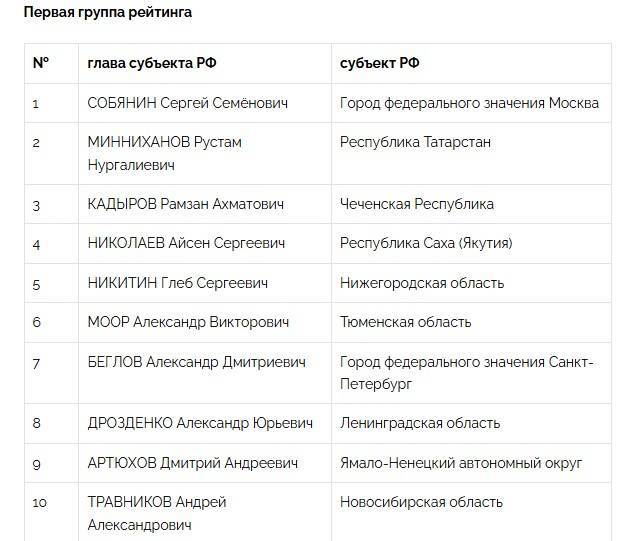The width and height of the screenshot is (631, 541).
Task: Click the "субъект РФ" column header
Action: (380, 63)
